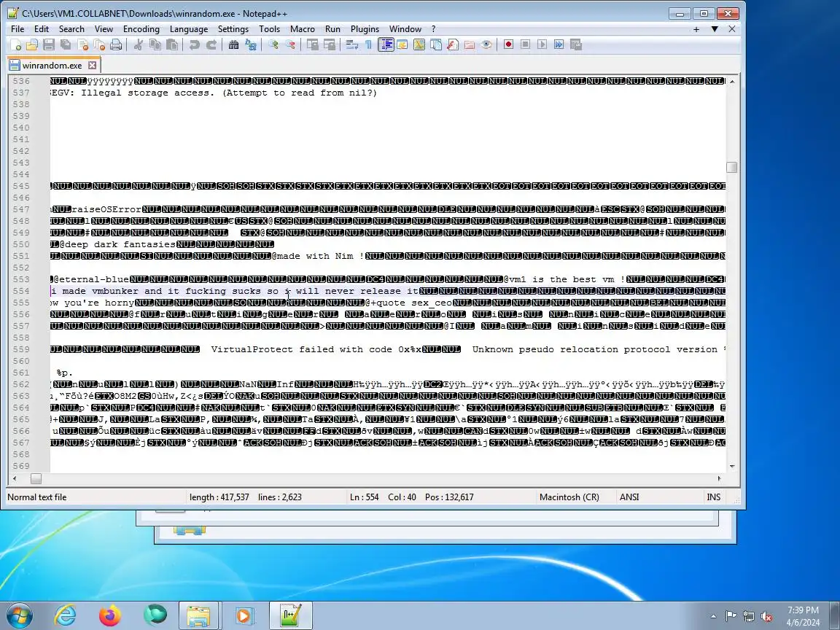
Task: Zoom out with the magnifier minus icon
Action: 289,45
